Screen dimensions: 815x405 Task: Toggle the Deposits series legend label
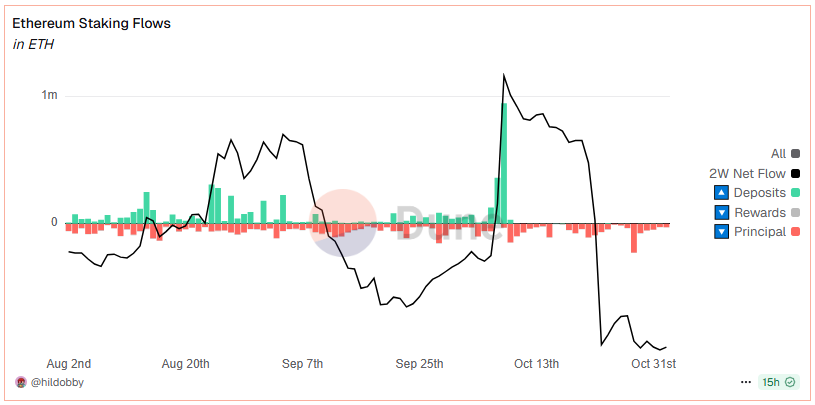pos(759,192)
